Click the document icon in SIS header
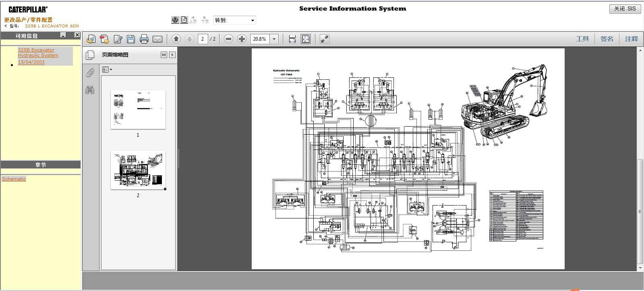Screen dimensions: 644x291 (184, 20)
